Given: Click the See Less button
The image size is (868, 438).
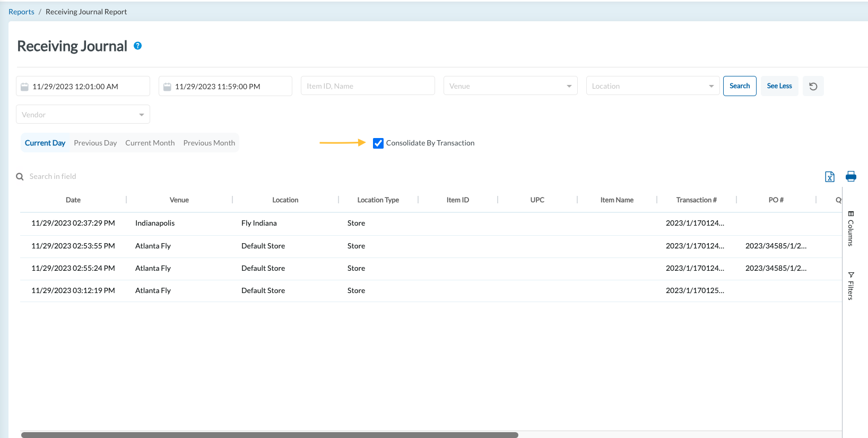Looking at the screenshot, I should click(x=779, y=86).
